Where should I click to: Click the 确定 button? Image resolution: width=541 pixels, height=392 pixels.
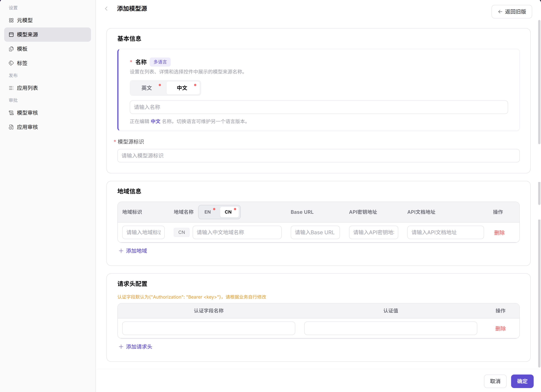click(522, 381)
